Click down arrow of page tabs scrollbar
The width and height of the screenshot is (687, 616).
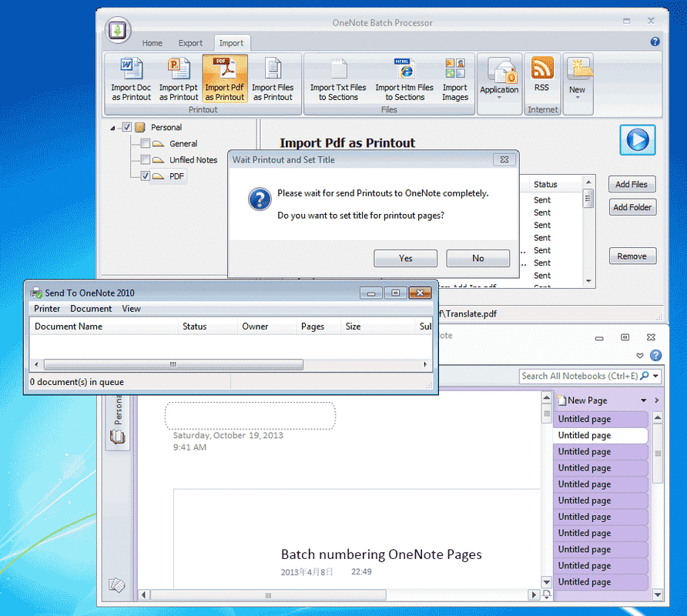(x=658, y=594)
